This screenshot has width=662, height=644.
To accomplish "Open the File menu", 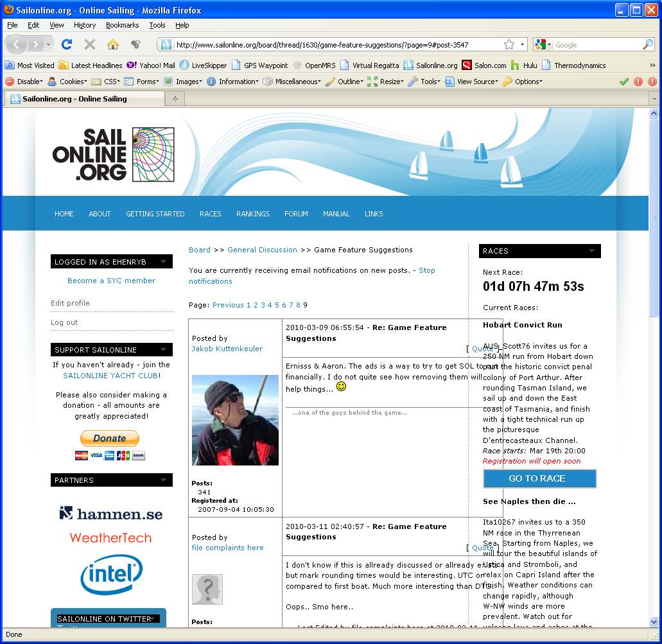I will pyautogui.click(x=12, y=25).
